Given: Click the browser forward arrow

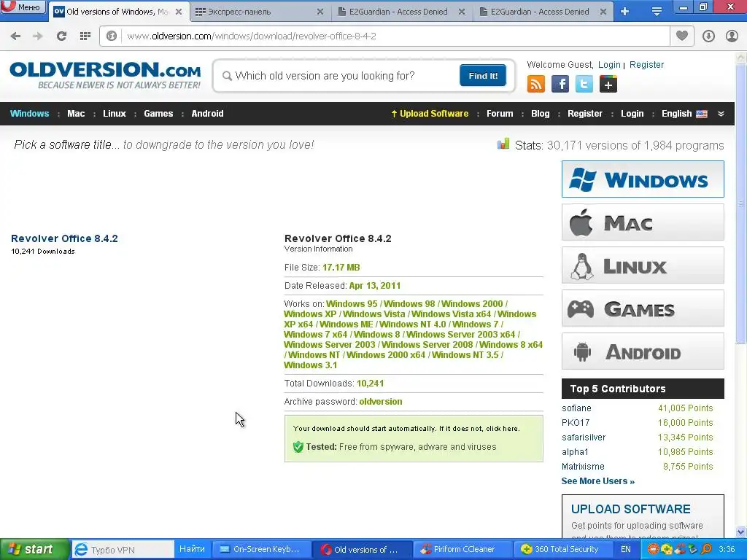Looking at the screenshot, I should pyautogui.click(x=38, y=36).
